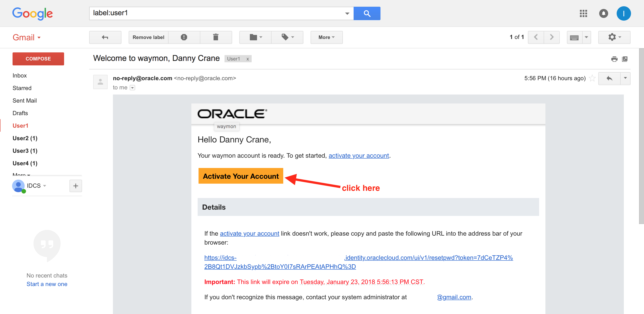Click the Remove label button
This screenshot has width=644, height=314.
(x=149, y=37)
